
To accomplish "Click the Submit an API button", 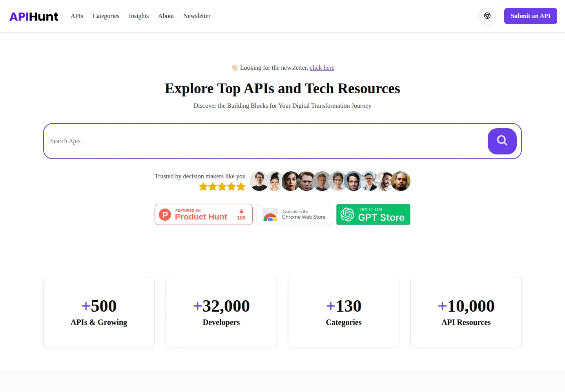I will (530, 16).
